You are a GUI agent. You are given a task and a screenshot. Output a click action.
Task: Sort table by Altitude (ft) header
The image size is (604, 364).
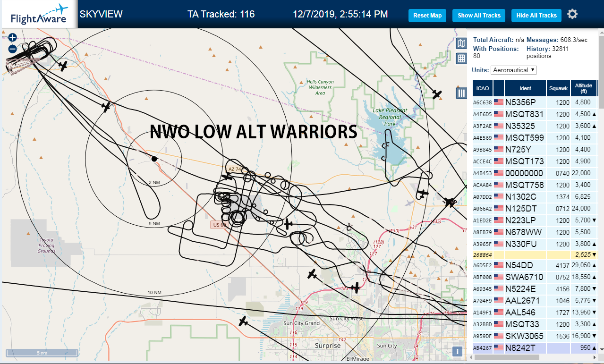[x=584, y=88]
